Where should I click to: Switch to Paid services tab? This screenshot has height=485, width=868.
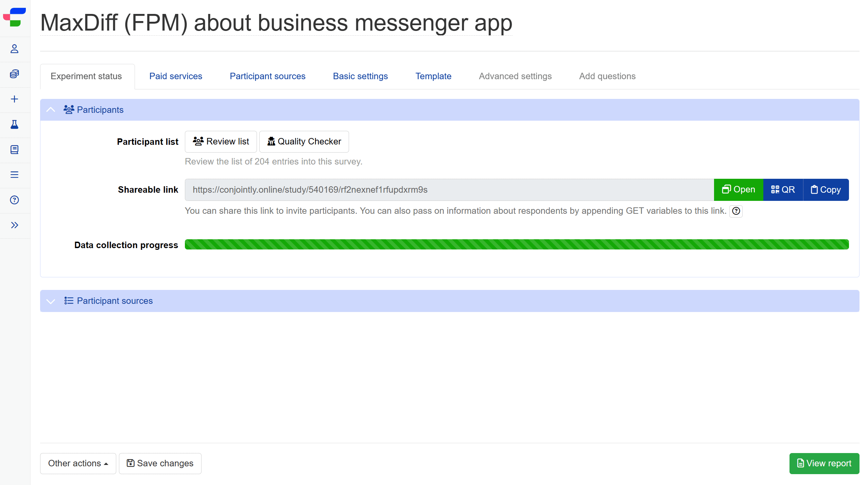pos(176,76)
